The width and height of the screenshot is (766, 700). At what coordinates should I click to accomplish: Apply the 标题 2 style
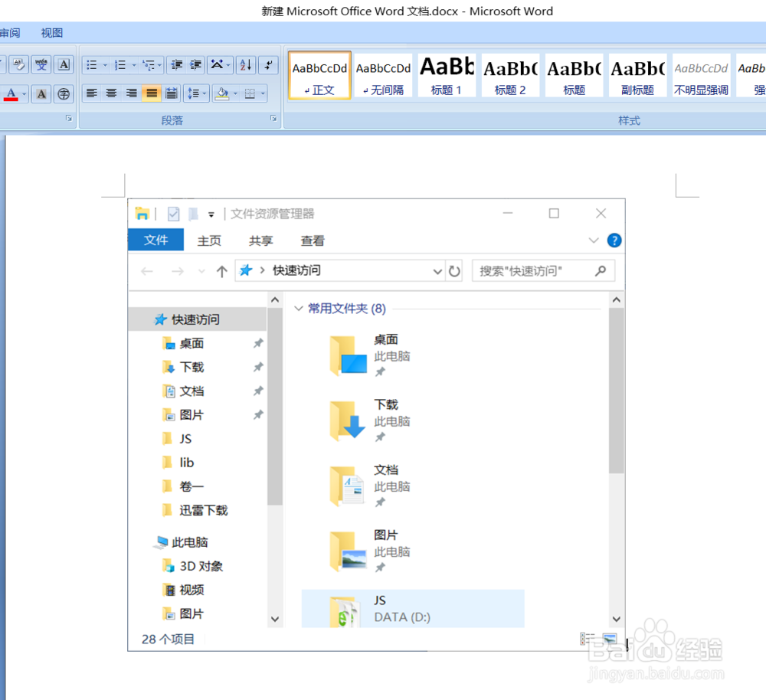pyautogui.click(x=510, y=76)
